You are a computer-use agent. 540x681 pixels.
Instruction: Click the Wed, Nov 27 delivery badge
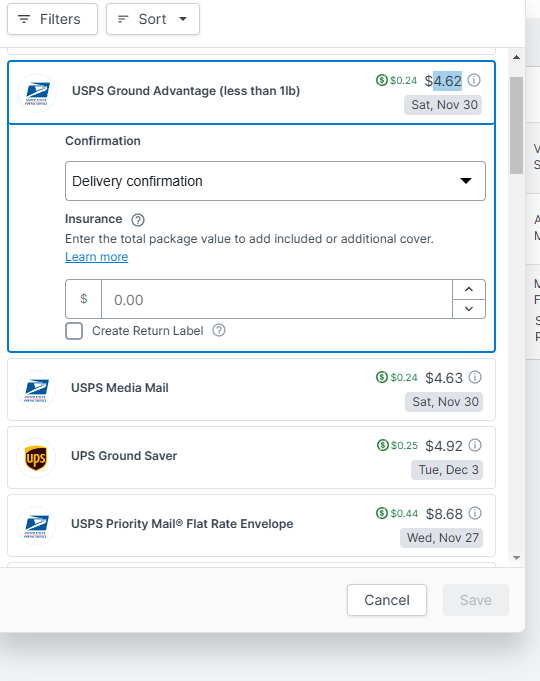point(441,538)
